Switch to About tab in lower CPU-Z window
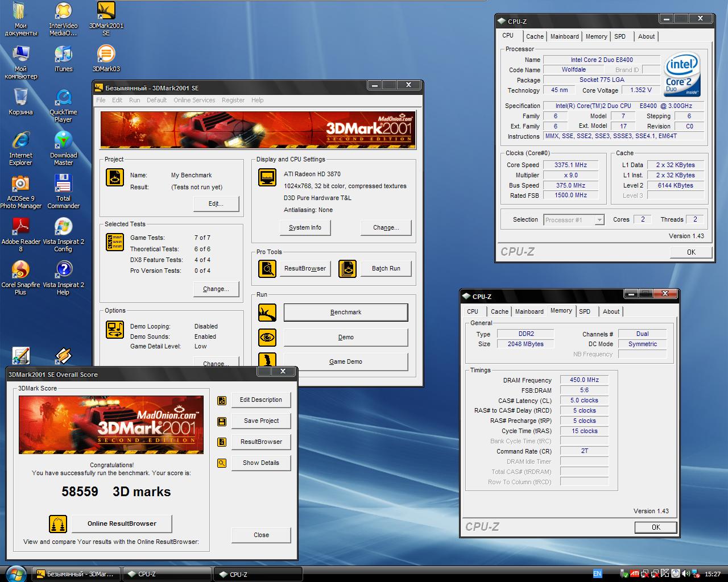Image resolution: width=728 pixels, height=582 pixels. 611,311
